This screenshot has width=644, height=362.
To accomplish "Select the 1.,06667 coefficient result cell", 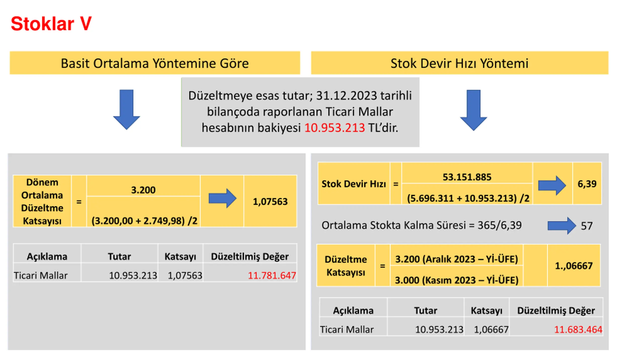I will tap(574, 266).
